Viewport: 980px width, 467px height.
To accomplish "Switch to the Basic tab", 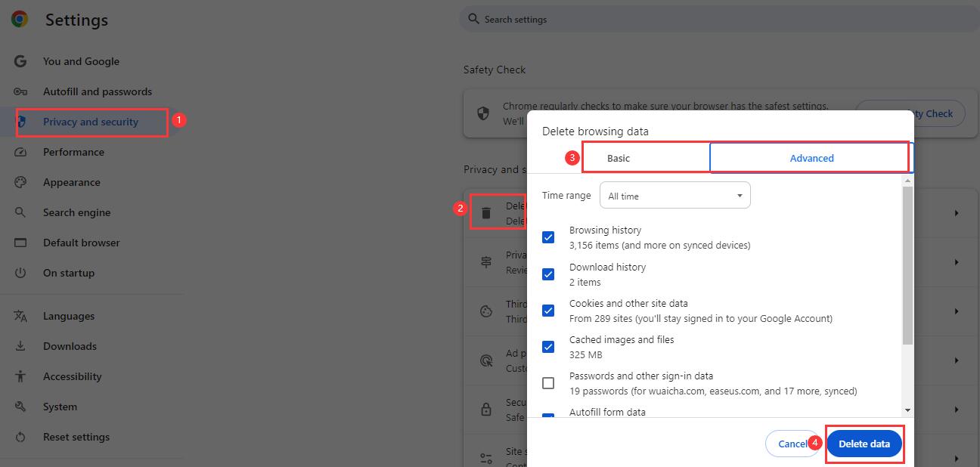I will click(619, 158).
